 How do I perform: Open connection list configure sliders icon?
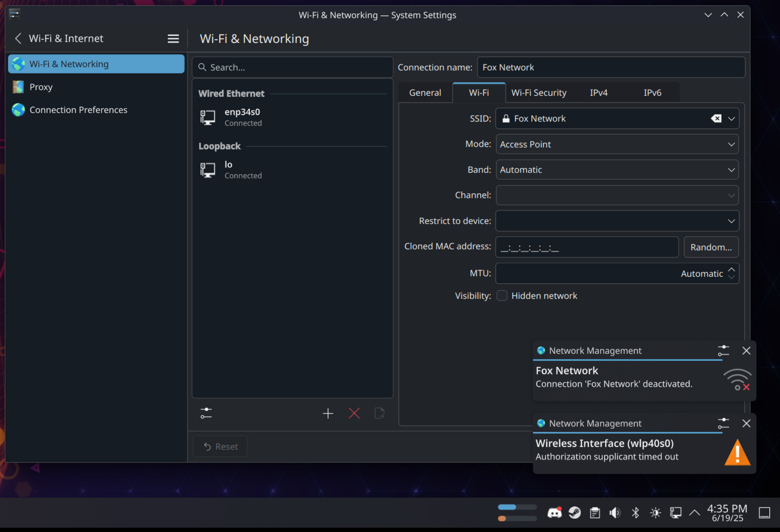(x=206, y=413)
